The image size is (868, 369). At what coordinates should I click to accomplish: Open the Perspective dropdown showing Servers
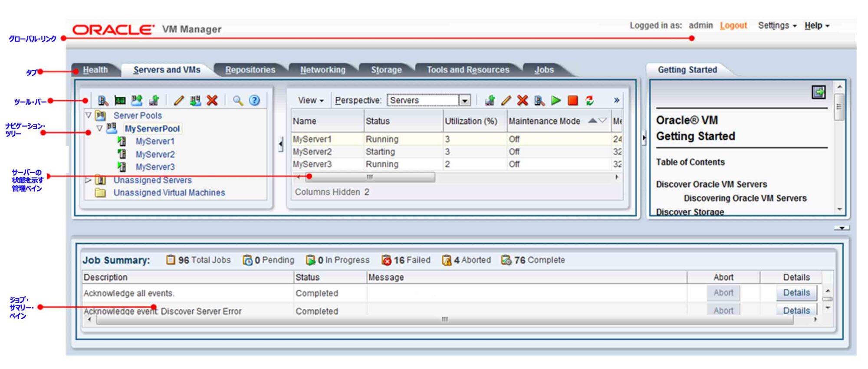(x=464, y=101)
